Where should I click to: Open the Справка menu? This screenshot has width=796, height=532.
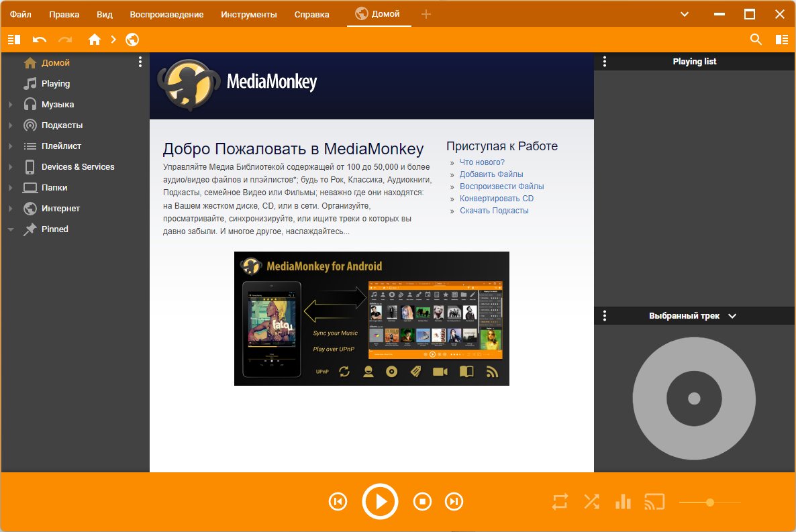[x=311, y=14]
